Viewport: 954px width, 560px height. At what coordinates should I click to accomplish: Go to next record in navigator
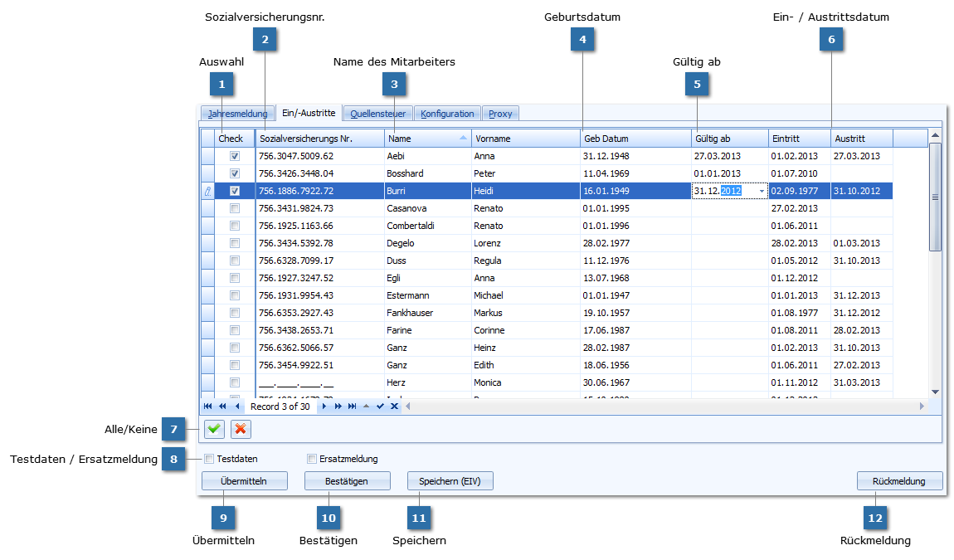click(324, 407)
